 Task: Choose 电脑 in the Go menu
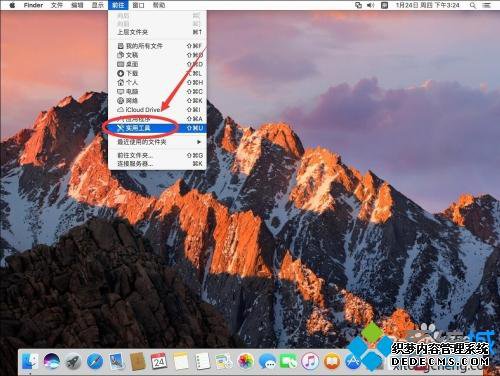[x=157, y=91]
